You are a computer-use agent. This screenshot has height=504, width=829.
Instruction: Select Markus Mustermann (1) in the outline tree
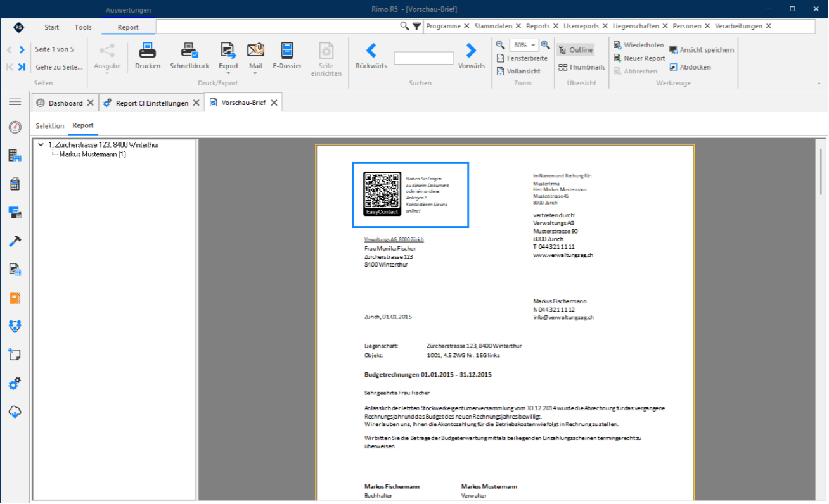click(x=93, y=154)
